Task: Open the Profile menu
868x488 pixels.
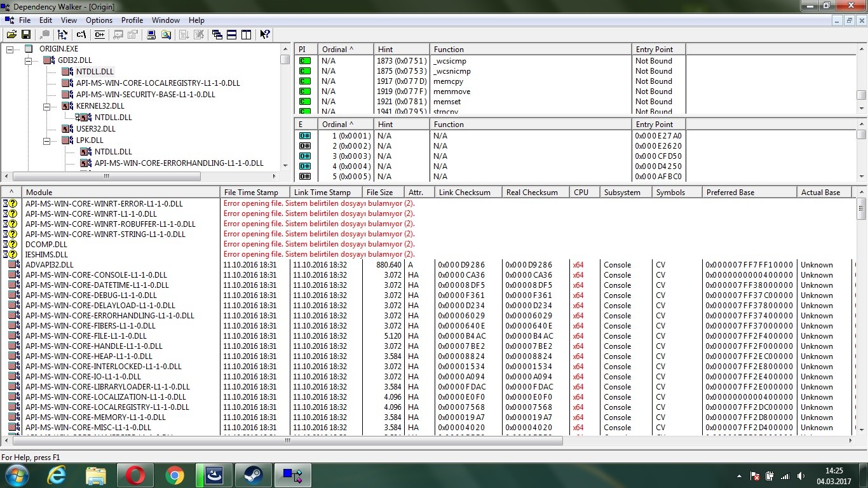Action: (x=132, y=20)
